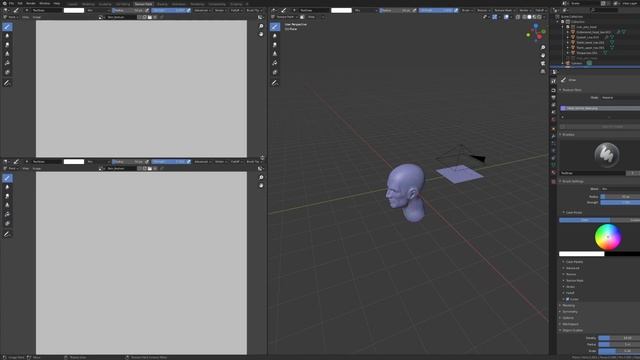Open image folder icon in the top image editor header
This screenshot has width=640, height=360.
150,17
